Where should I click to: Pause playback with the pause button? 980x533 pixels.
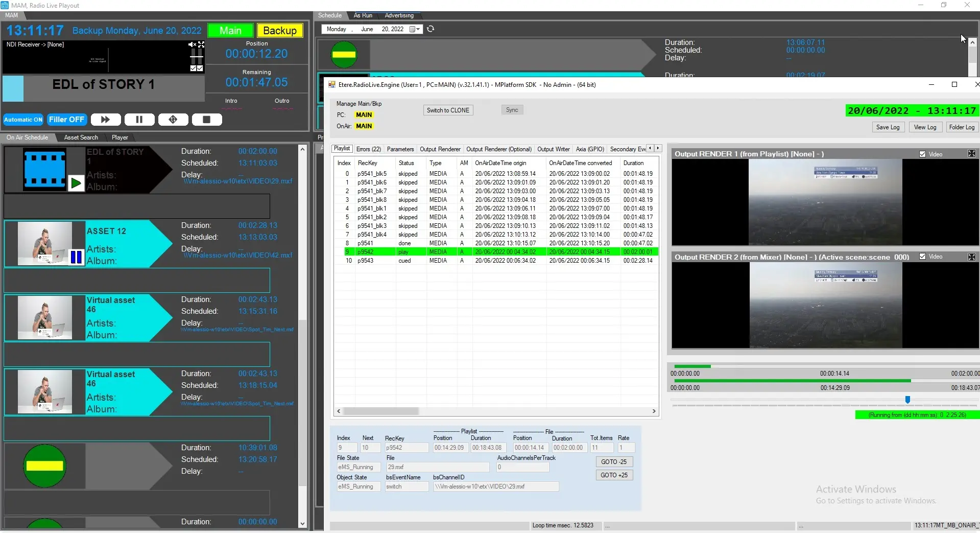pos(139,120)
